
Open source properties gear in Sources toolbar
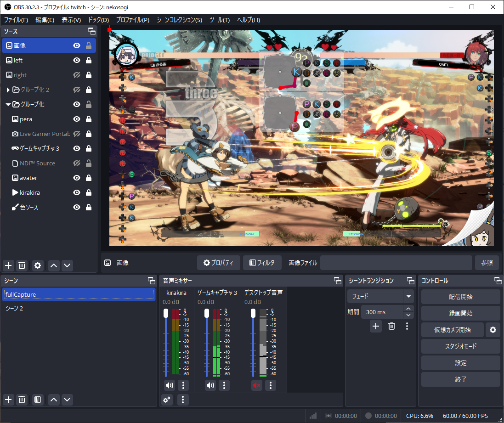tap(38, 265)
